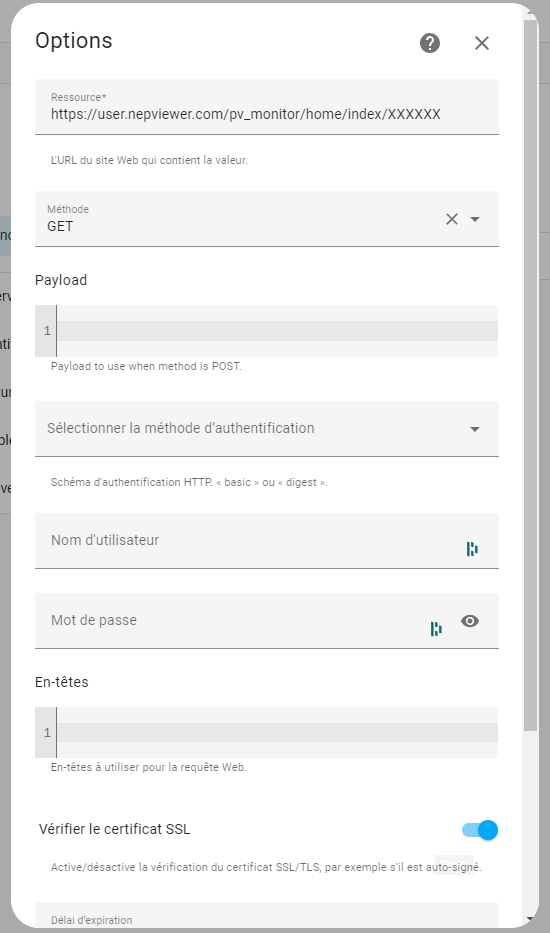Open the authentication method dropdown

pos(267,428)
